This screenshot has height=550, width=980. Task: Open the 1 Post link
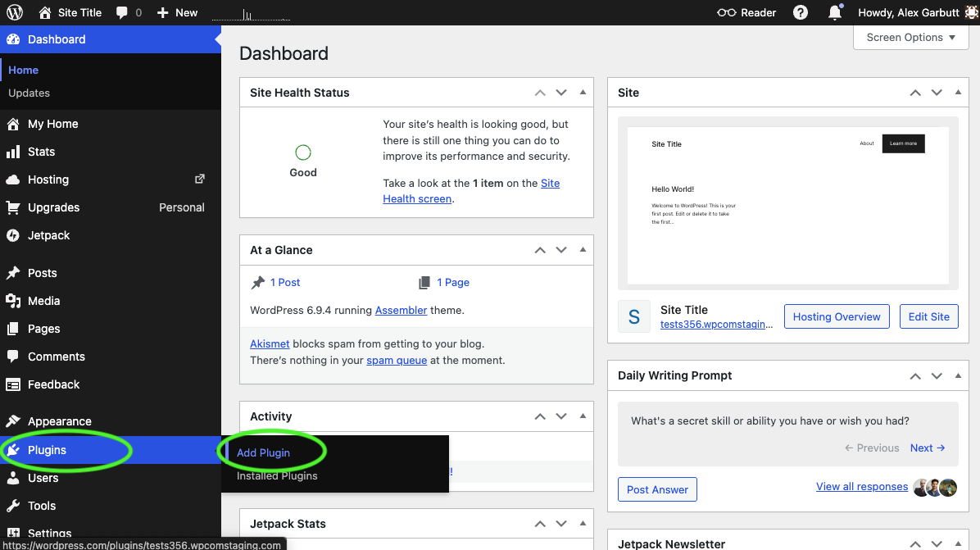click(x=285, y=283)
